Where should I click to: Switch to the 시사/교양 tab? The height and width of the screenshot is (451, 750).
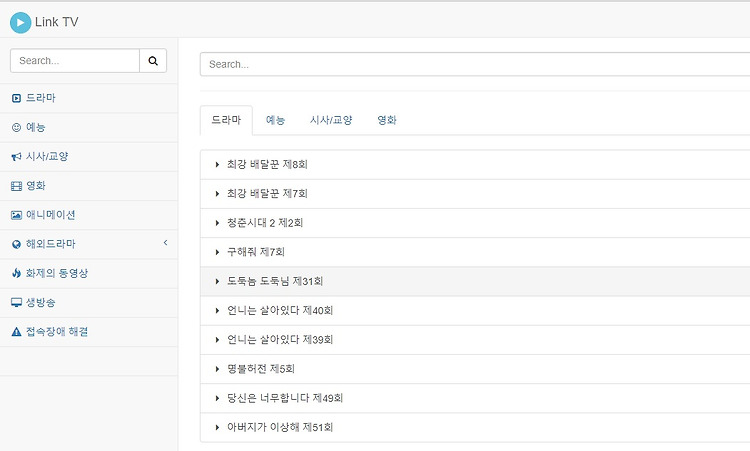[331, 120]
